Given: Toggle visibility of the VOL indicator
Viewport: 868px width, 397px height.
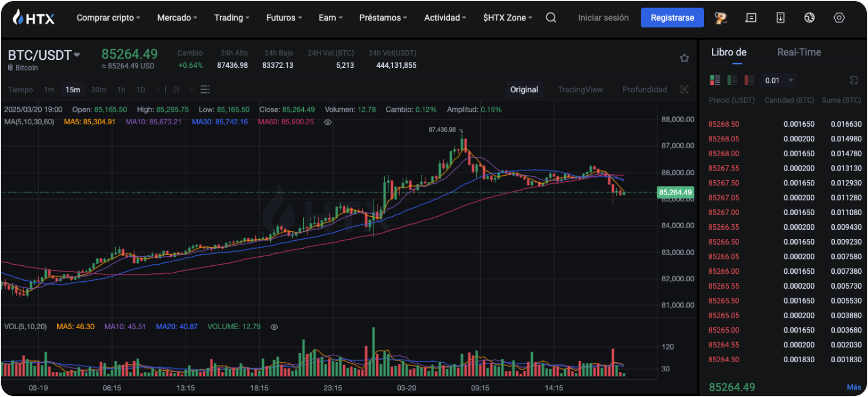Looking at the screenshot, I should (274, 327).
